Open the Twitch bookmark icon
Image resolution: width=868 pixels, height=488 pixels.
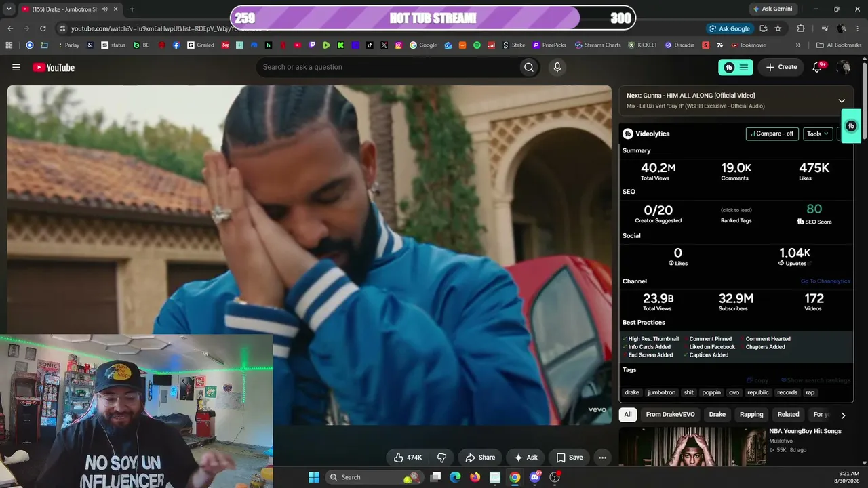[x=312, y=45]
